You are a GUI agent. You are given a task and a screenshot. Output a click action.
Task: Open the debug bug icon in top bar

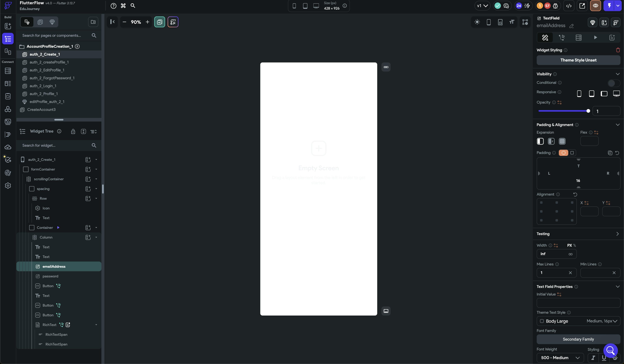click(555, 6)
